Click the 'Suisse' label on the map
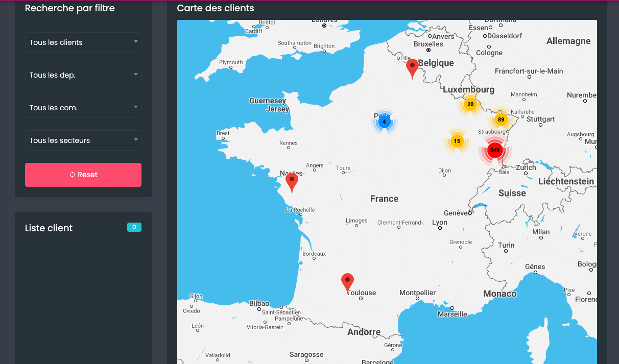This screenshot has height=364, width=619. click(x=512, y=193)
